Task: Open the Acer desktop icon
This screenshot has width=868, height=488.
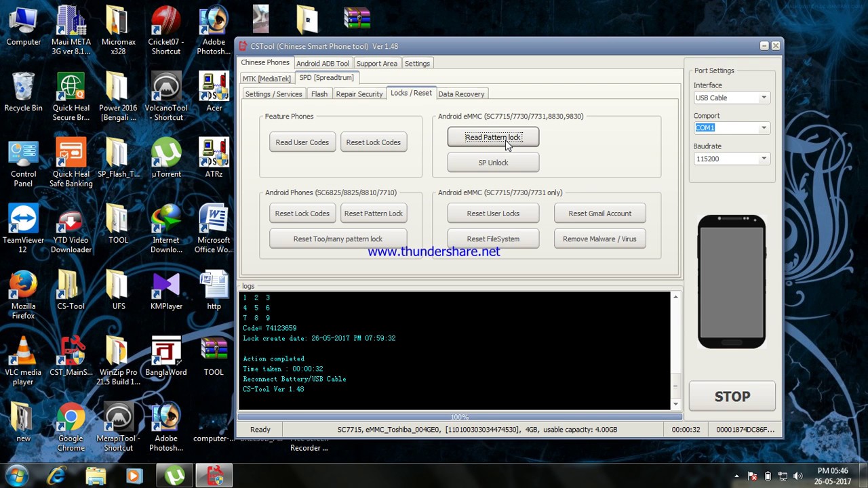Action: [x=214, y=93]
